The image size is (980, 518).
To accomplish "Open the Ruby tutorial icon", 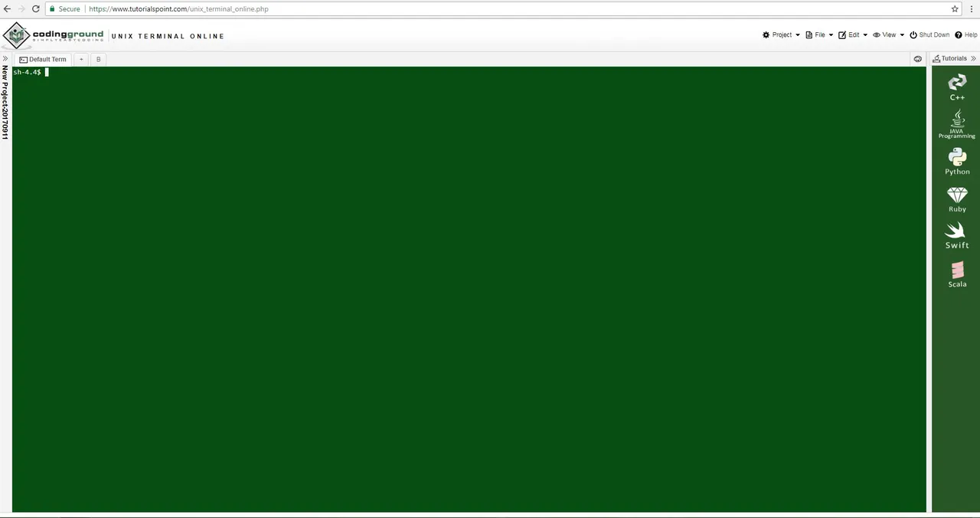I will point(957,199).
